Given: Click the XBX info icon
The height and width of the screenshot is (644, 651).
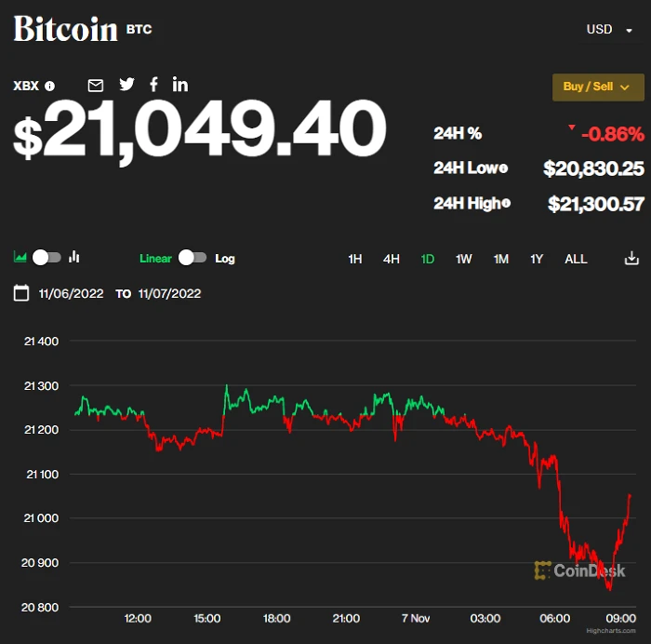Looking at the screenshot, I should (x=50, y=87).
